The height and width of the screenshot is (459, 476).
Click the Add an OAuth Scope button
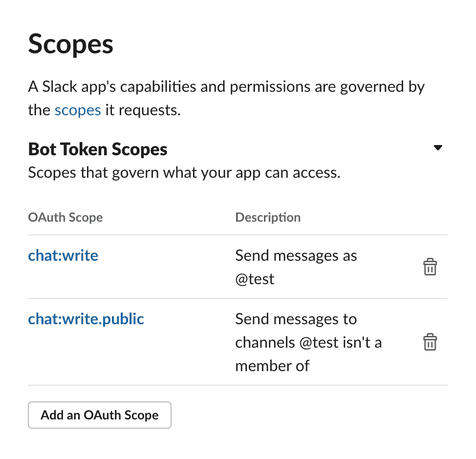pyautogui.click(x=100, y=415)
